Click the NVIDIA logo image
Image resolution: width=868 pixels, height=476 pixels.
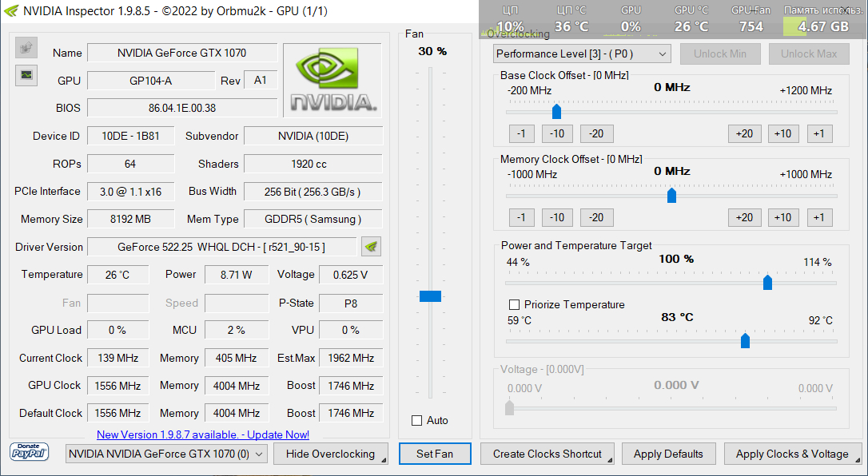pos(332,80)
